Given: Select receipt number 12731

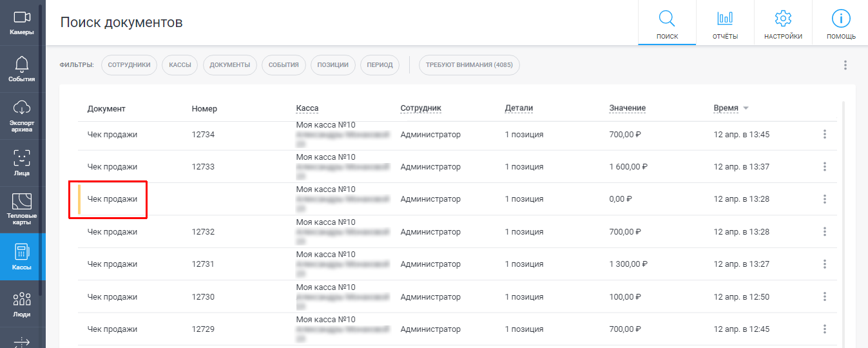Looking at the screenshot, I should point(203,264).
